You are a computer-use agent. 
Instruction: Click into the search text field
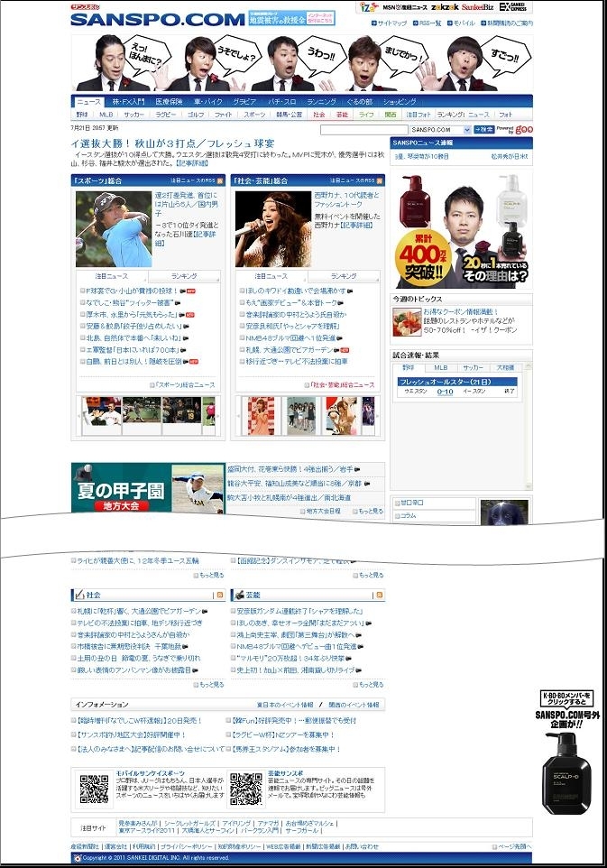[363, 130]
